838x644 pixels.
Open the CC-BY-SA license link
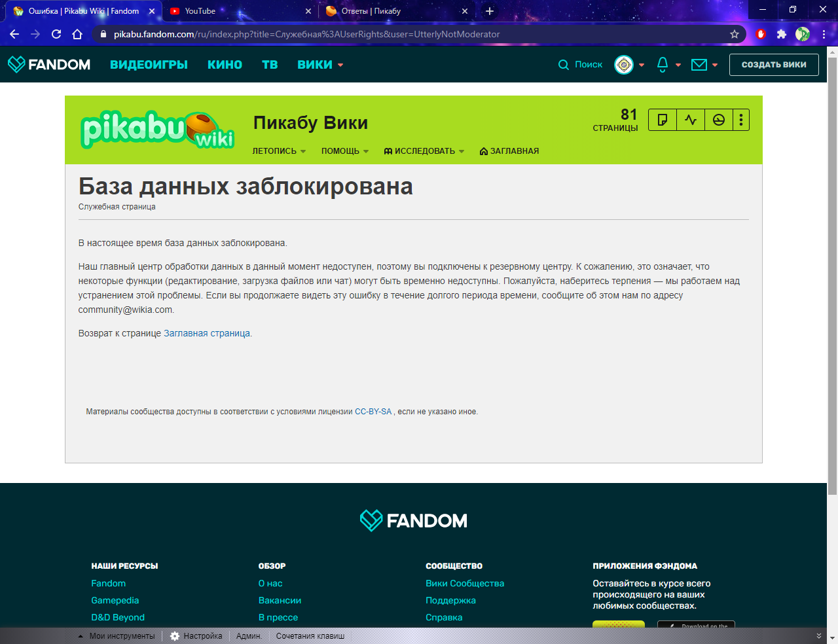coord(373,412)
